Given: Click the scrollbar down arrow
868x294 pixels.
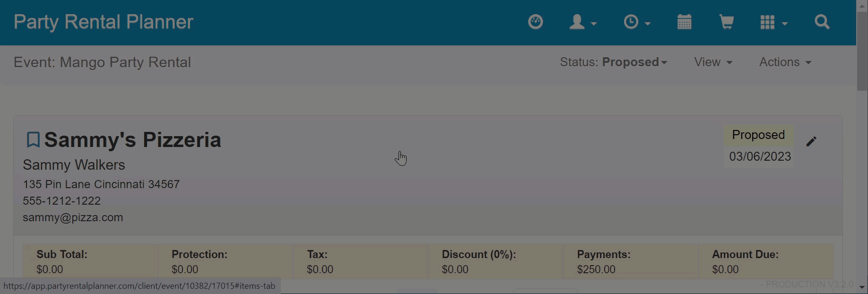Looking at the screenshot, I should 862,287.
